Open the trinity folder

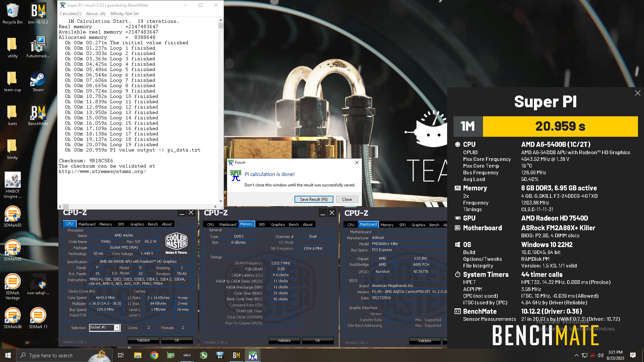(x=12, y=149)
